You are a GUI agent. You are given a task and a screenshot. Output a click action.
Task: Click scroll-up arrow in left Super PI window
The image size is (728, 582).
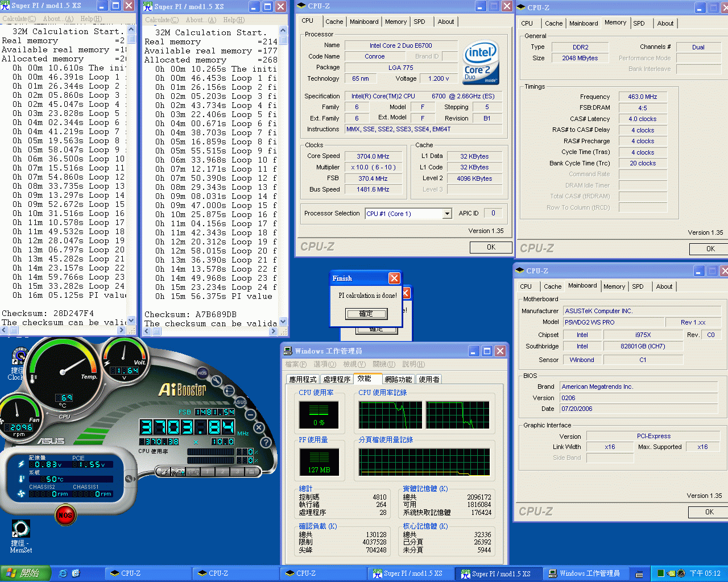click(131, 29)
